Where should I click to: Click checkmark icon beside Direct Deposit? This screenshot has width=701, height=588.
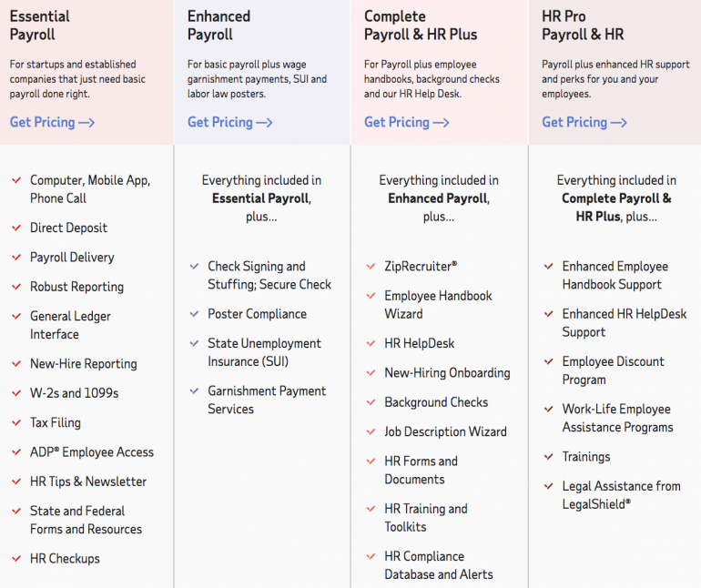click(16, 228)
